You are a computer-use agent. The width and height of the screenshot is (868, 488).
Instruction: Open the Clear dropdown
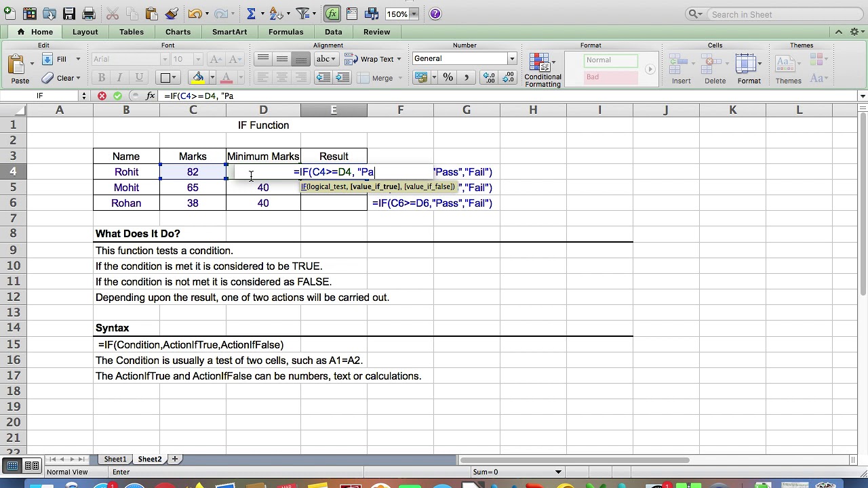click(x=78, y=78)
